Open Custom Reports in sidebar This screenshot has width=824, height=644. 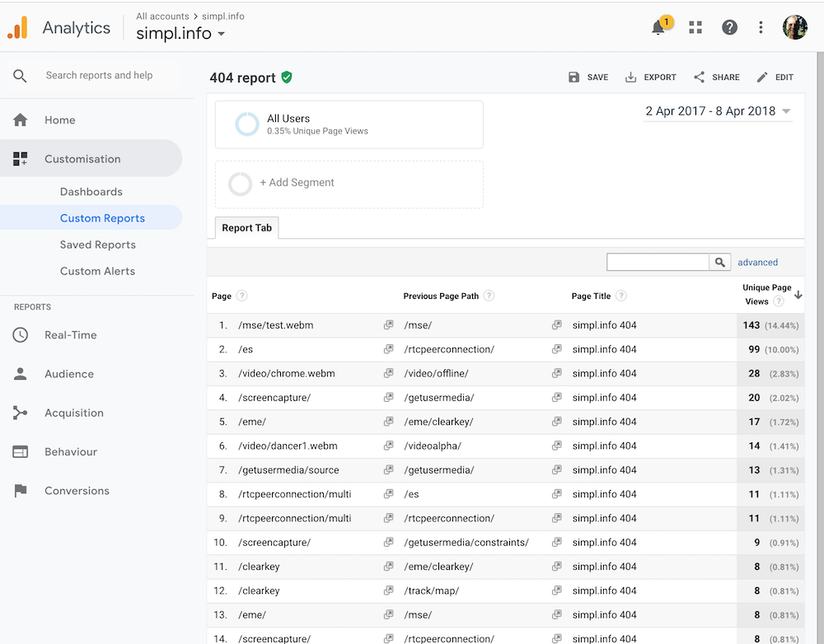coord(102,218)
